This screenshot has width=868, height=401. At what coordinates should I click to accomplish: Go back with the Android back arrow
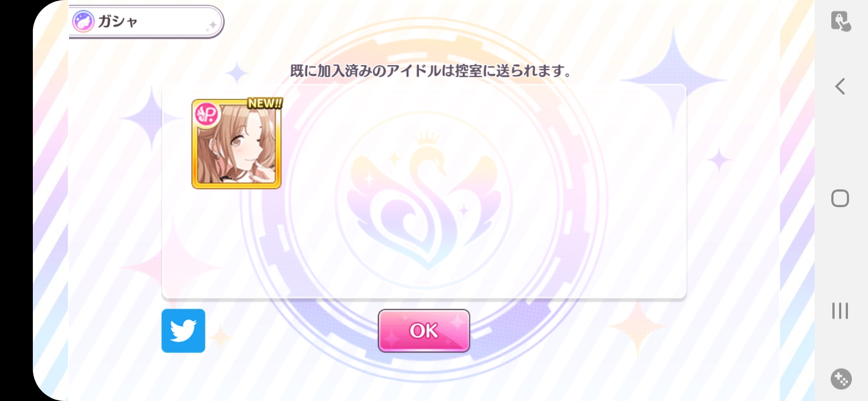tap(840, 86)
